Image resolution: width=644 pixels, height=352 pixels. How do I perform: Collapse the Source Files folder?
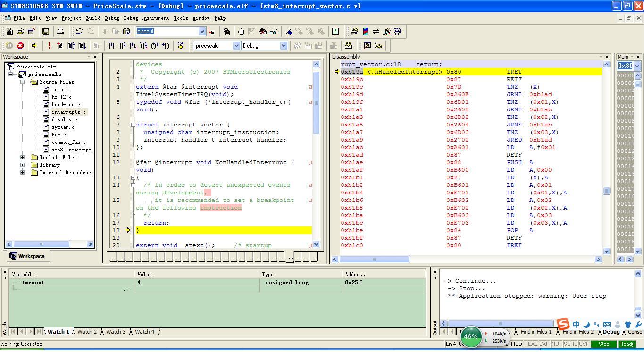tap(22, 82)
